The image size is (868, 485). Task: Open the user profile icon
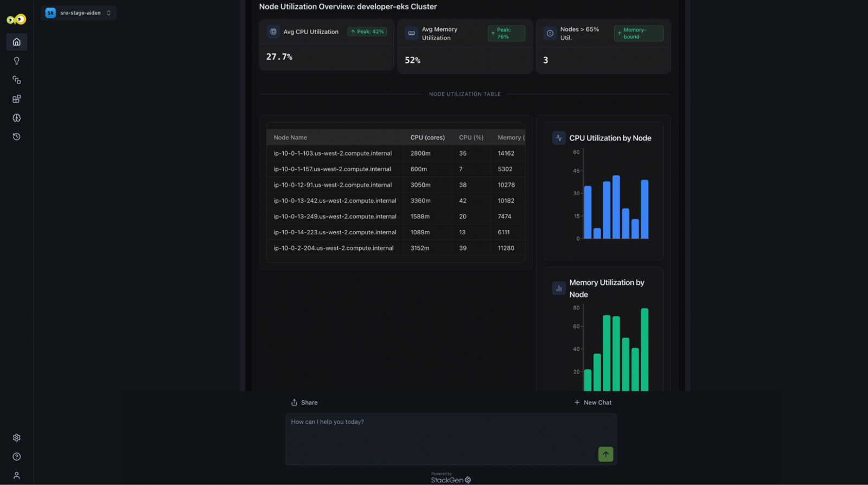[17, 476]
